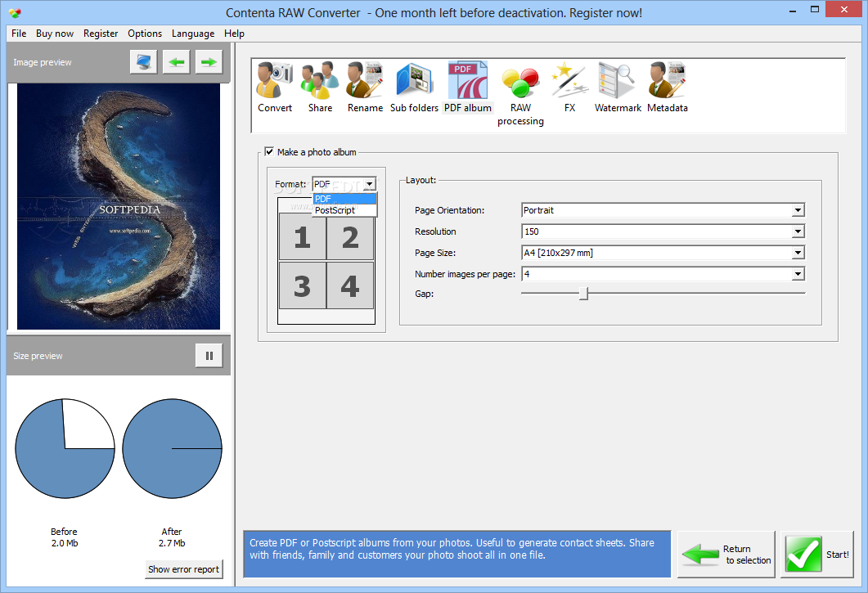Viewport: 868px width, 593px height.
Task: Open the Watermark tool
Action: (x=618, y=88)
